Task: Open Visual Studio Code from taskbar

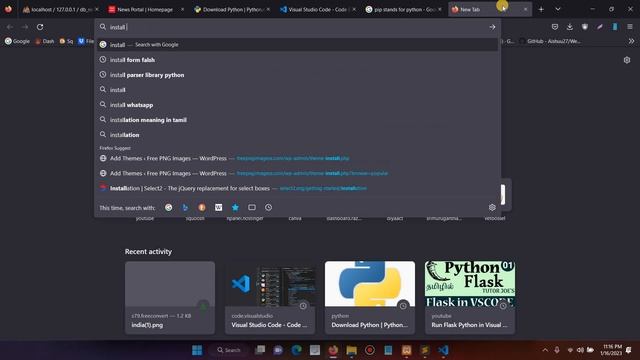Action: tap(443, 350)
